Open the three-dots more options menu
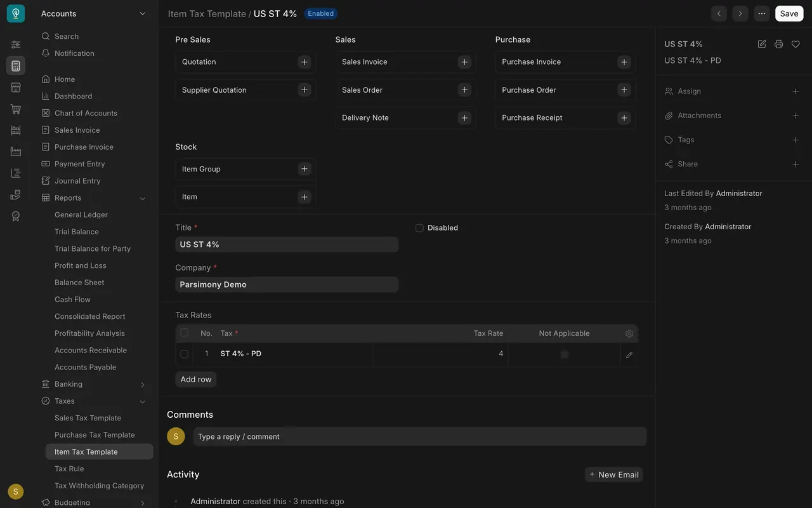The height and width of the screenshot is (508, 812). 762,13
